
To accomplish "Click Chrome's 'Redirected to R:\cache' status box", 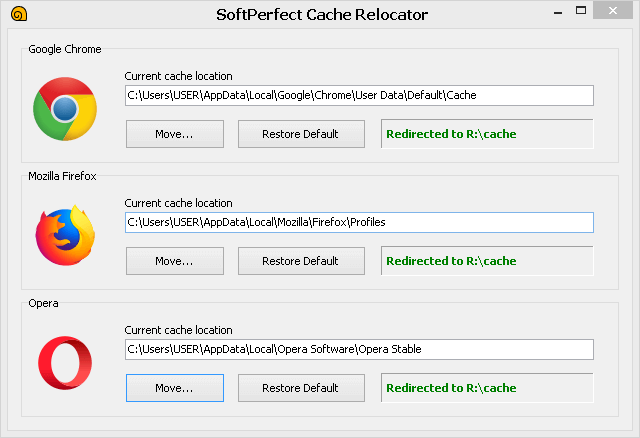I will (x=487, y=134).
